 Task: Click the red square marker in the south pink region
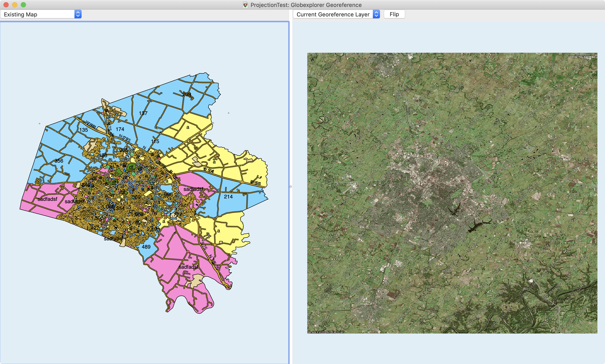188,252
